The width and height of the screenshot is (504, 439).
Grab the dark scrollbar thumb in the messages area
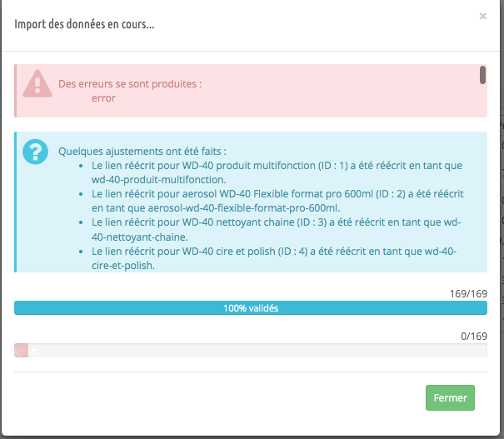tap(482, 75)
